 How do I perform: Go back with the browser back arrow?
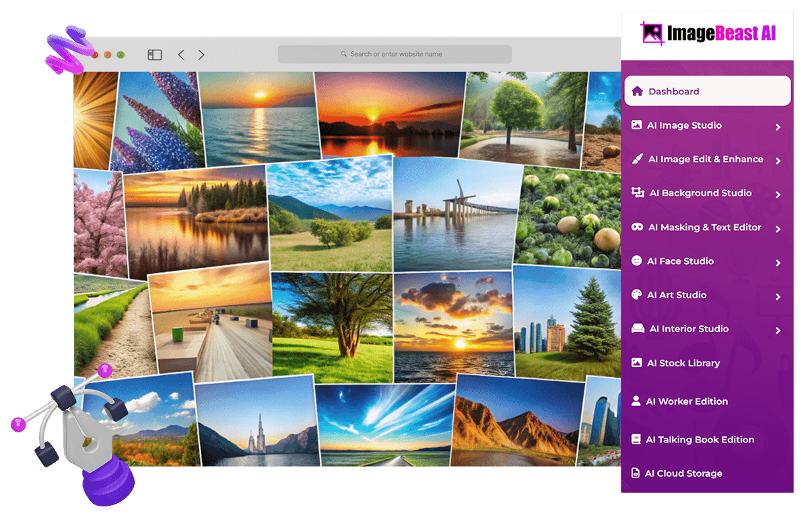pyautogui.click(x=181, y=55)
